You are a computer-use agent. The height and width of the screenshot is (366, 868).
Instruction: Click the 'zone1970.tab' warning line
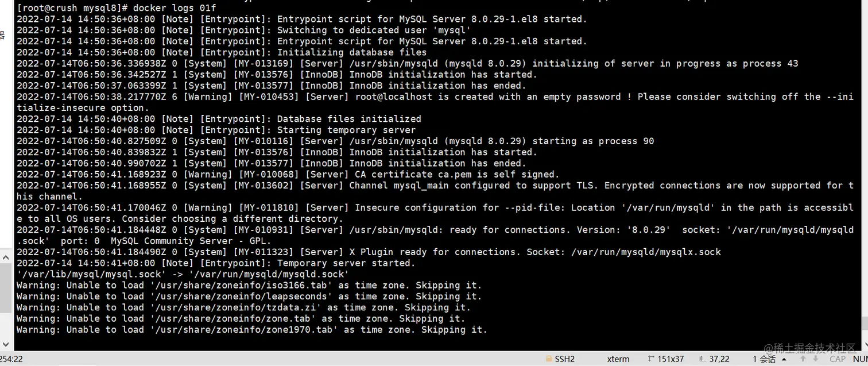pos(252,329)
